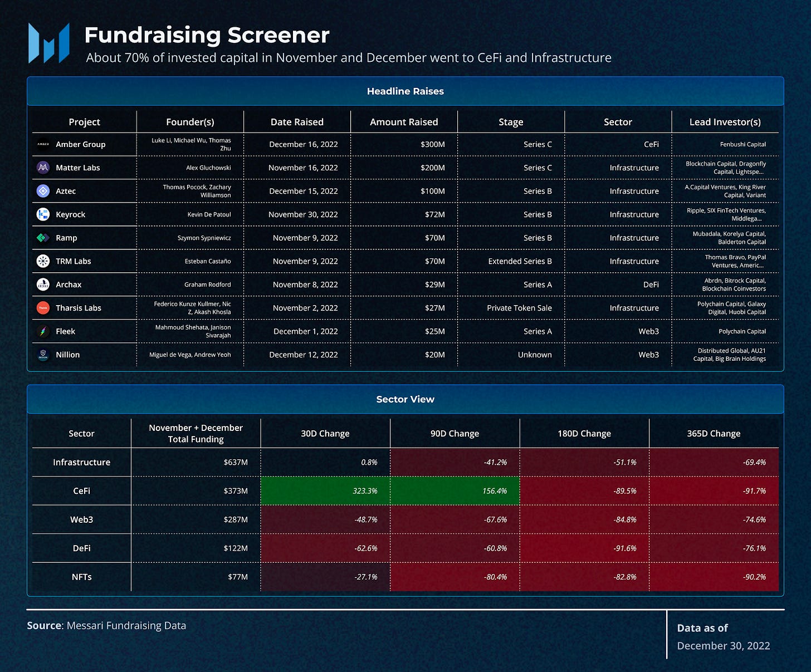Click the CeFi row label in Sector View
The height and width of the screenshot is (672, 811).
(x=82, y=491)
